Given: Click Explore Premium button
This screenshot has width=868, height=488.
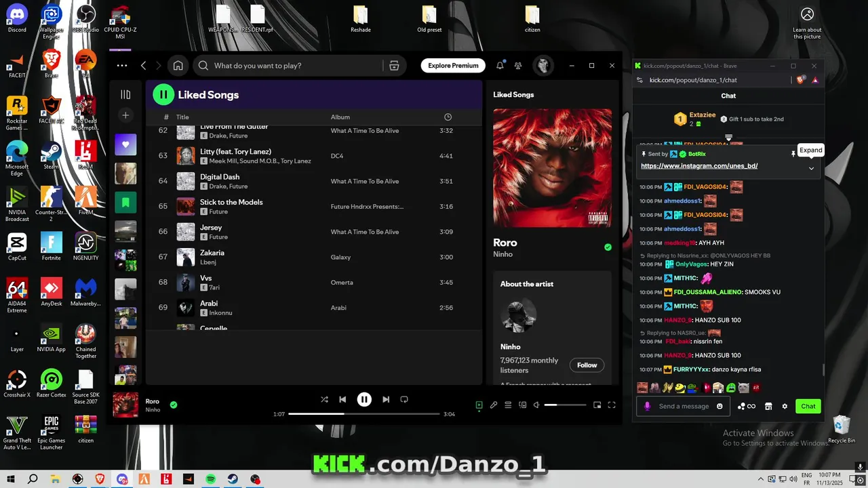Looking at the screenshot, I should pos(453,66).
